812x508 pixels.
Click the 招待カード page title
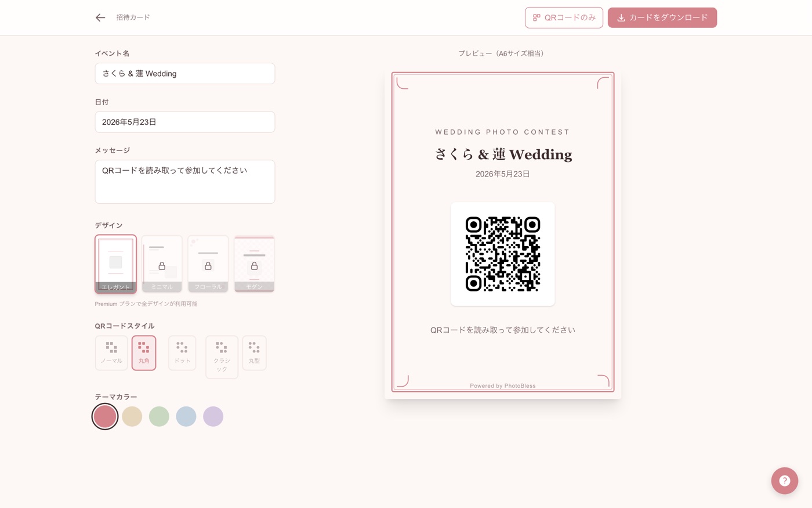coord(133,17)
